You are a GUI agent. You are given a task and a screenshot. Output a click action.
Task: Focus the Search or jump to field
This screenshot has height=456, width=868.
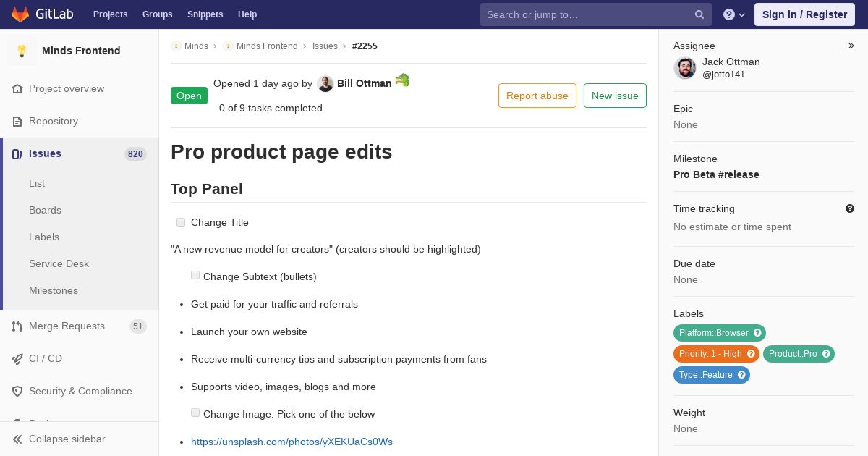(586, 14)
